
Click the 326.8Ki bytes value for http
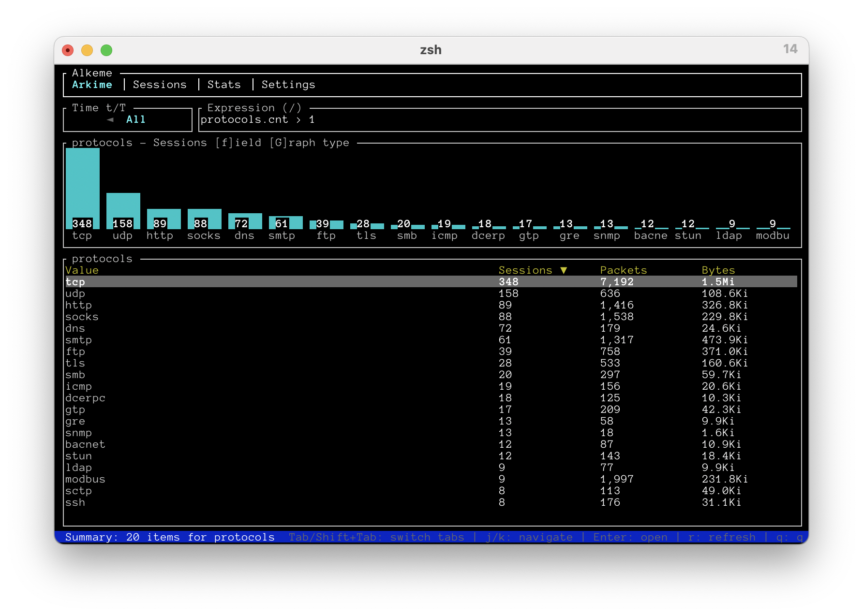tap(725, 305)
